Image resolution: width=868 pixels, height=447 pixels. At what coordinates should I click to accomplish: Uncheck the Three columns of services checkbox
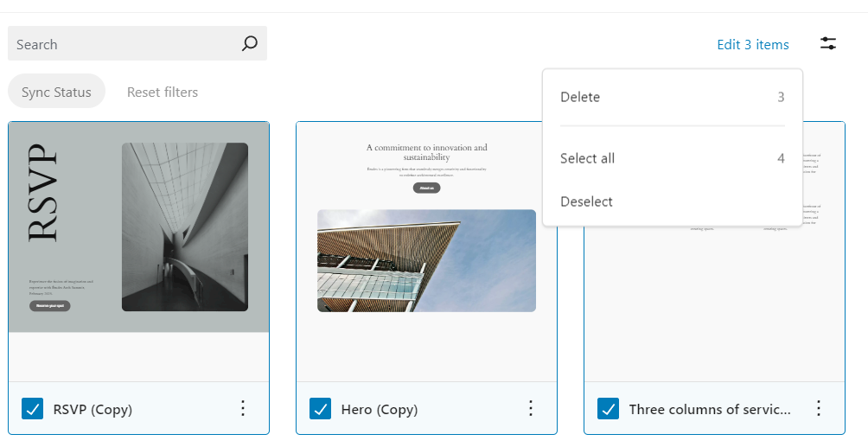[609, 409]
